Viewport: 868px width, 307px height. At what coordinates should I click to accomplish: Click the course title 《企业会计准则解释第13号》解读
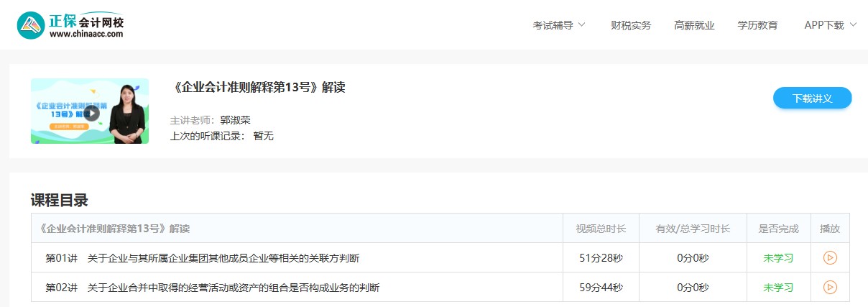point(259,88)
